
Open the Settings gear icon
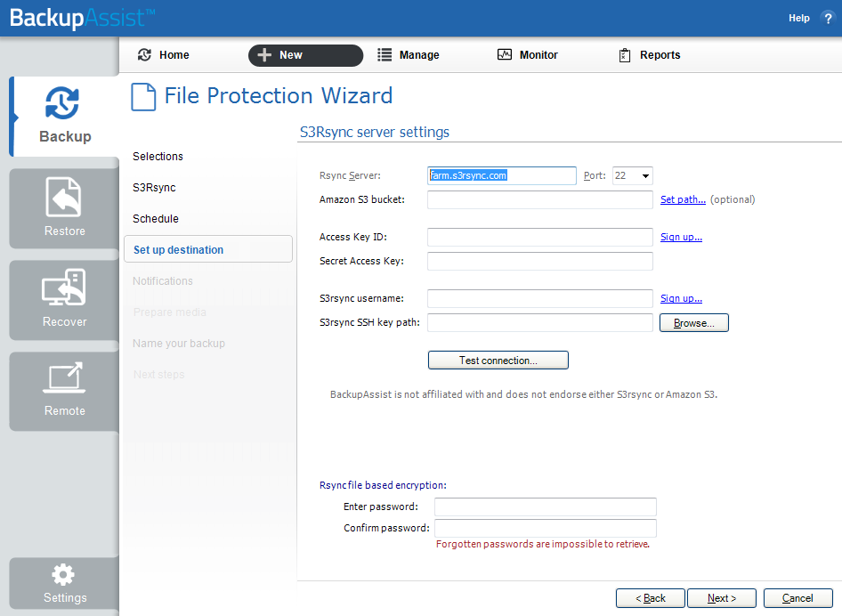pos(63,575)
